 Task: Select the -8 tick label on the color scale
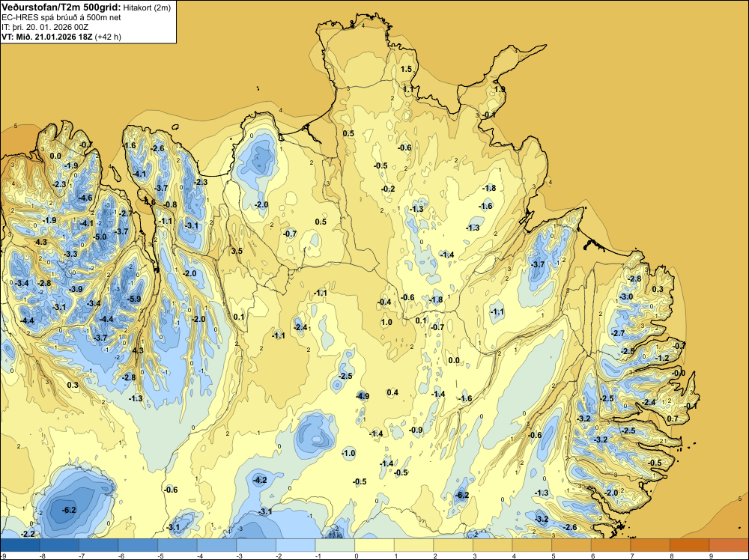coord(43,556)
